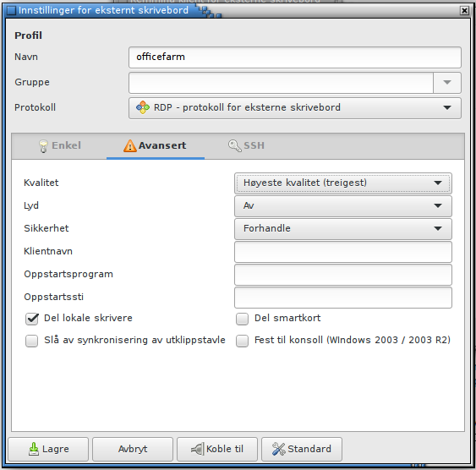Click the plug icon on Koble til button
The width and height of the screenshot is (476, 470).
(197, 449)
